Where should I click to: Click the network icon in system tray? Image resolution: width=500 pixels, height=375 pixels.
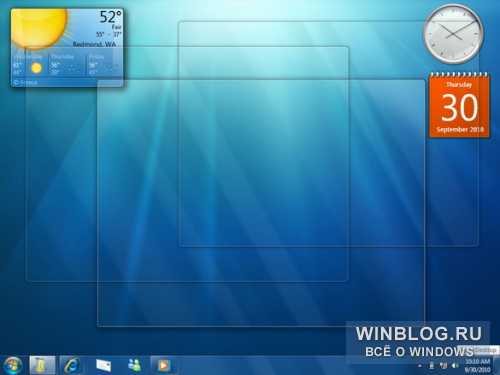[443, 366]
